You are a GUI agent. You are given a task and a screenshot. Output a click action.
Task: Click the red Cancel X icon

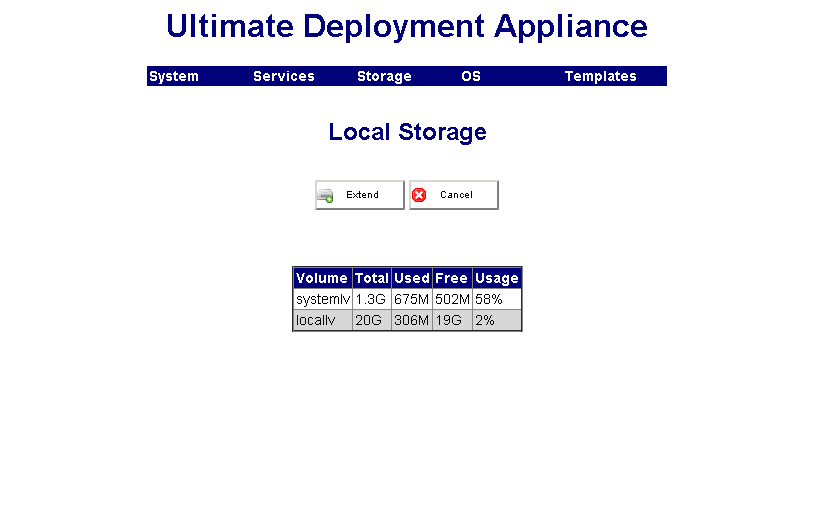pos(419,195)
